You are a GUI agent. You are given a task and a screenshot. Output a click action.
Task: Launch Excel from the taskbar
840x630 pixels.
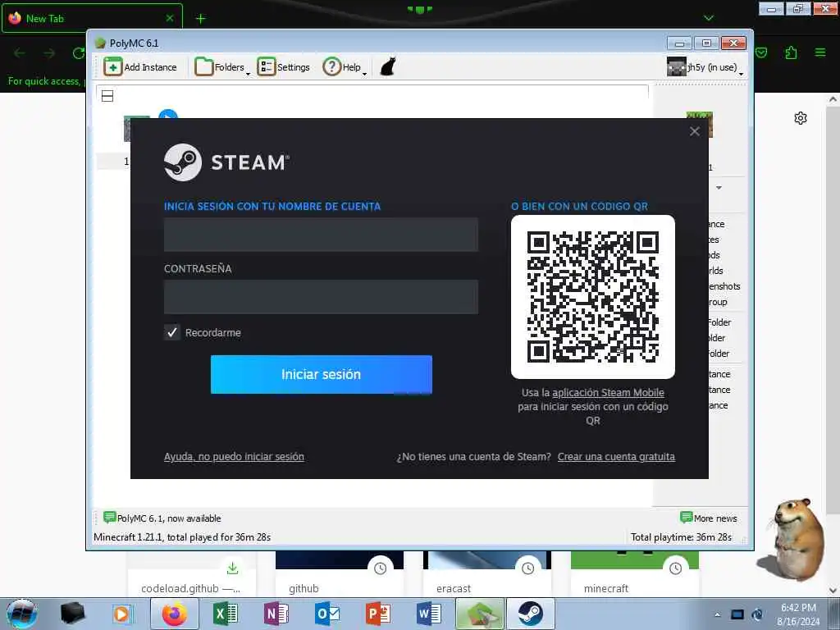[x=226, y=614]
